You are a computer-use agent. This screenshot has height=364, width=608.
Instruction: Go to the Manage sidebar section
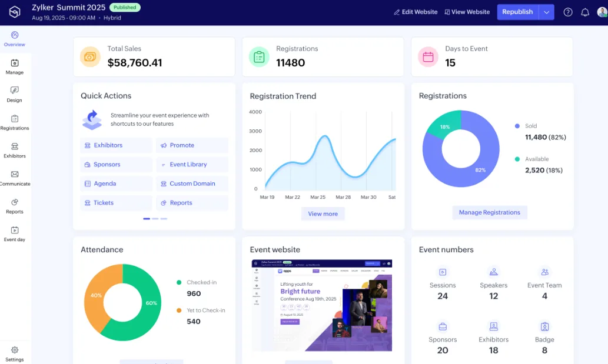pyautogui.click(x=15, y=66)
